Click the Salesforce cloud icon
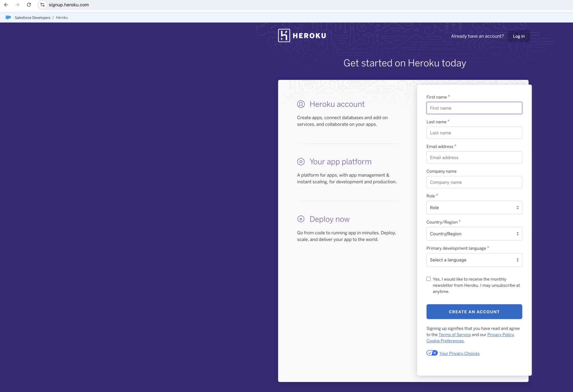The height and width of the screenshot is (392, 573). [8, 17]
